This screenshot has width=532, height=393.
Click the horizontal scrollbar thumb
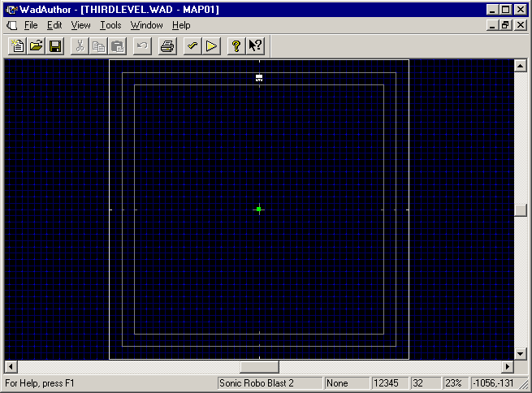coord(260,366)
